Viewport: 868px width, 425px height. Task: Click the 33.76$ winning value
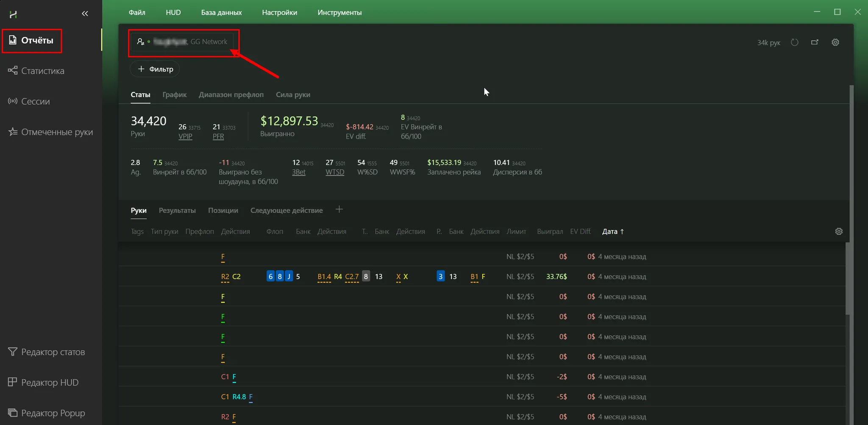click(x=556, y=276)
